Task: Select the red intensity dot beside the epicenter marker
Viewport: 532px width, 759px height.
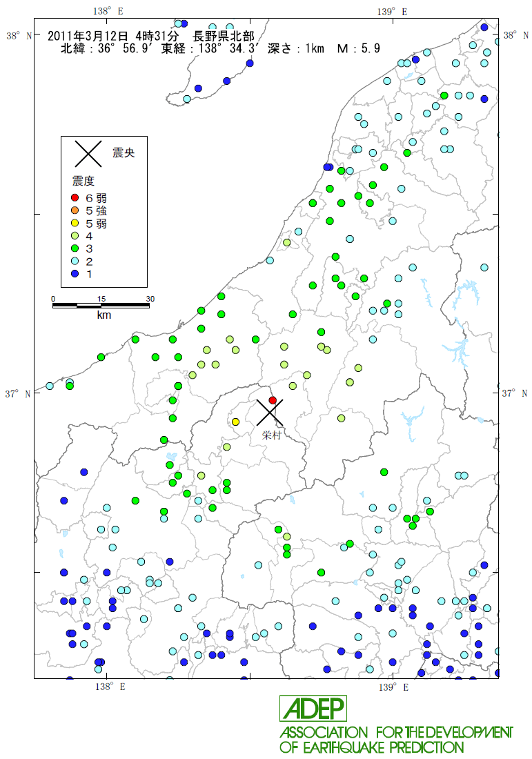Action: (x=273, y=400)
